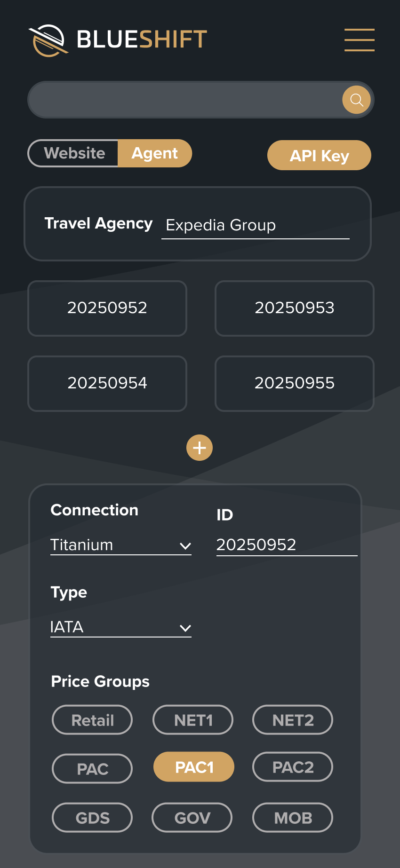Switch to the Website tab
This screenshot has height=868, width=400.
pos(74,153)
